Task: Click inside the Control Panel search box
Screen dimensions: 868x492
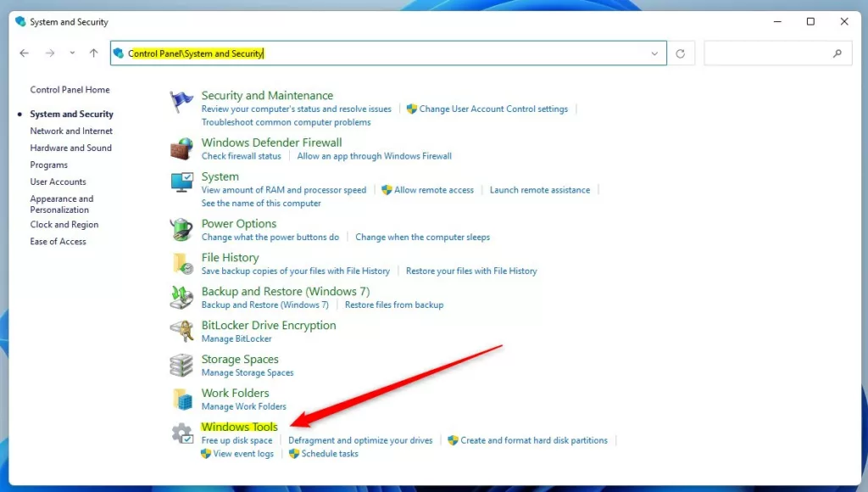Action: [x=778, y=53]
